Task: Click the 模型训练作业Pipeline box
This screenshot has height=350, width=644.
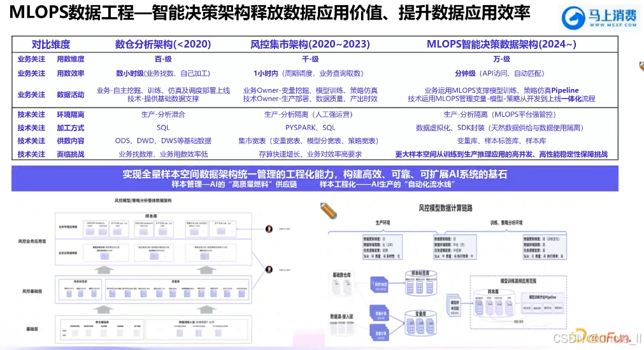Action: point(542,304)
